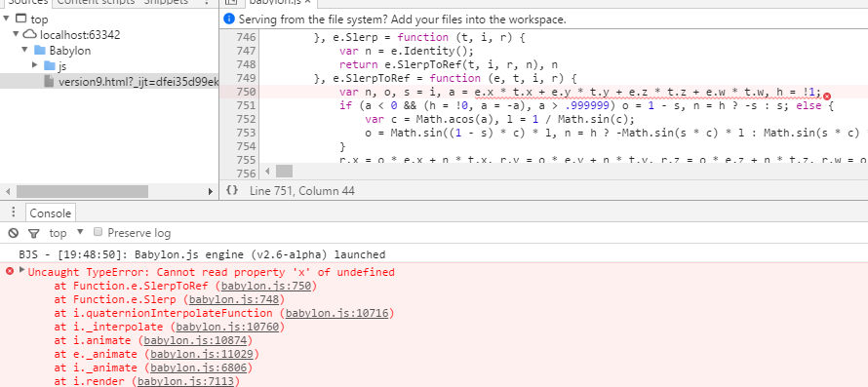Collapse the top frame tree node arrow
The height and width of the screenshot is (387, 868).
pyautogui.click(x=6, y=19)
